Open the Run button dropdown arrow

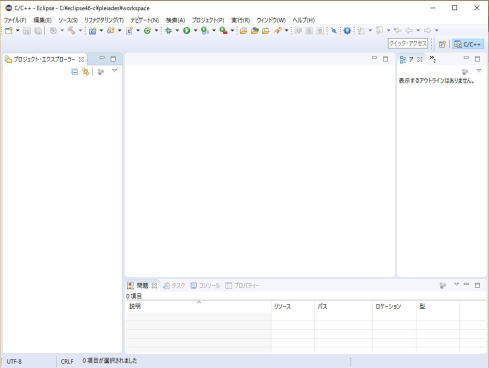coord(195,31)
